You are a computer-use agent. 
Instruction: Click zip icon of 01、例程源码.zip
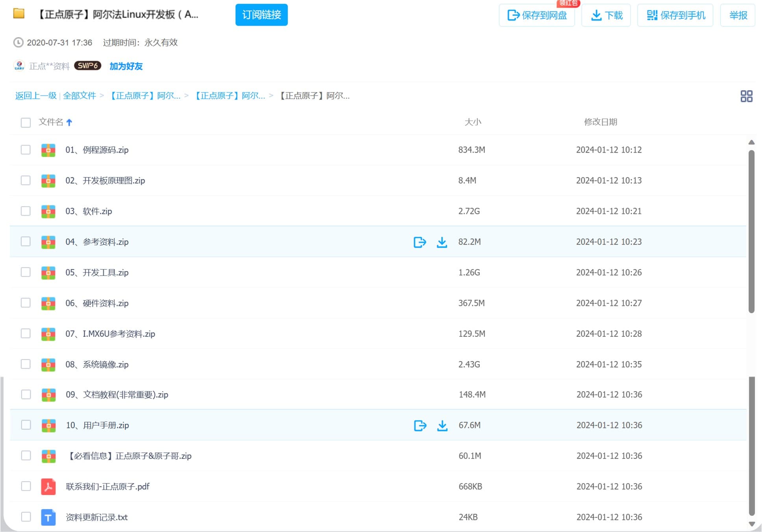[48, 150]
